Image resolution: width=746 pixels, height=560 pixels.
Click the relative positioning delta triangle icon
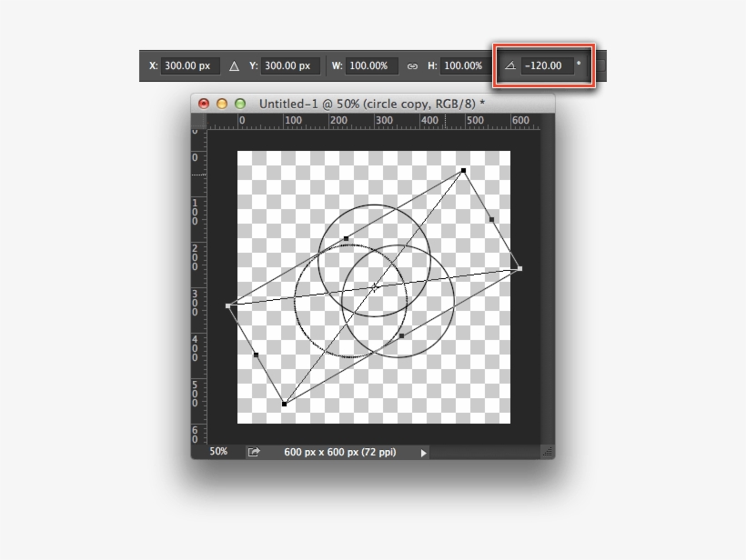234,65
